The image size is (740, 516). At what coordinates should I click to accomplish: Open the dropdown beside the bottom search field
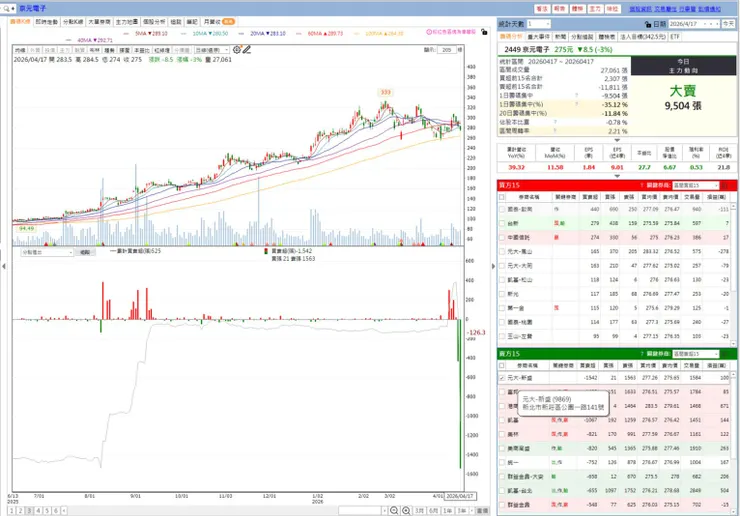click(384, 511)
